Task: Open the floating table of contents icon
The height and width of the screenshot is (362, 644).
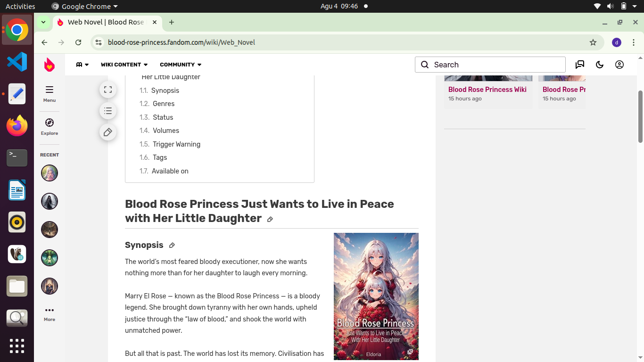Action: pos(108,111)
